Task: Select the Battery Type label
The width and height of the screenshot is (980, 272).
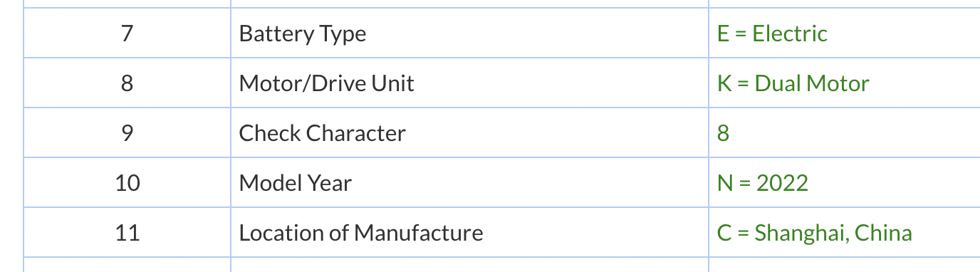Action: click(303, 33)
